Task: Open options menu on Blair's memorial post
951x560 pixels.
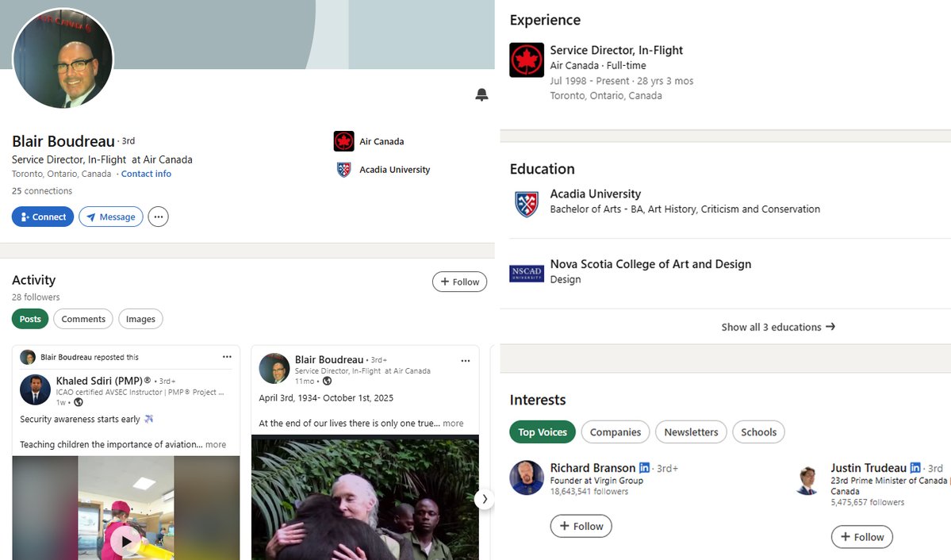Action: tap(466, 360)
